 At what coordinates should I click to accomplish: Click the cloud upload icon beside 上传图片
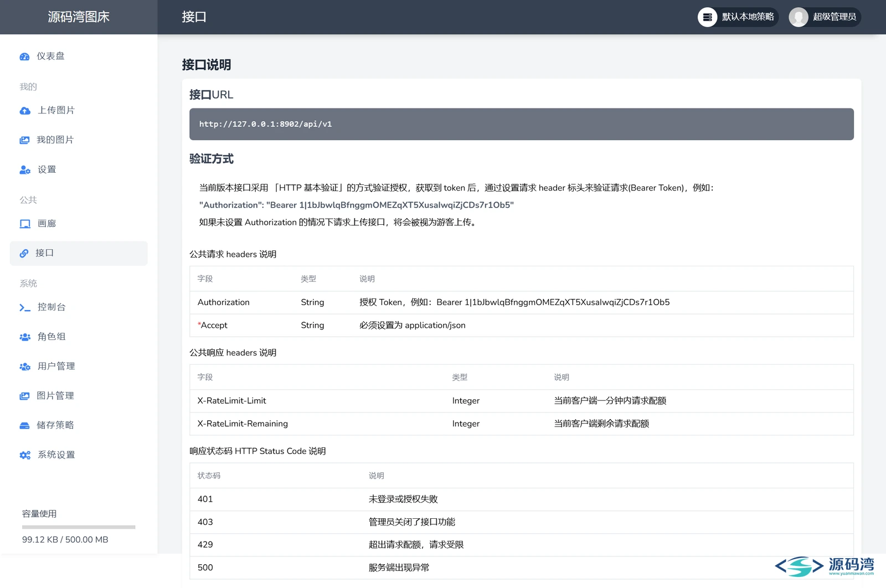click(x=25, y=111)
